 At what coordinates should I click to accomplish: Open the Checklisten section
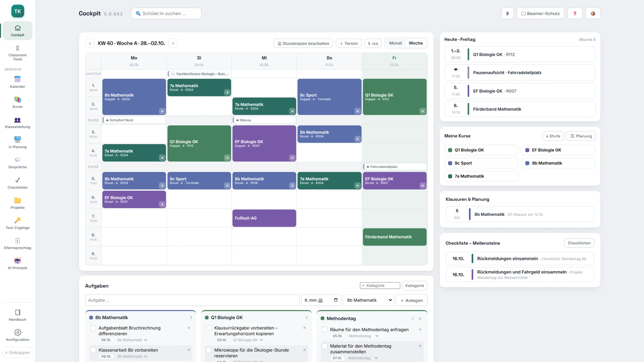[17, 183]
